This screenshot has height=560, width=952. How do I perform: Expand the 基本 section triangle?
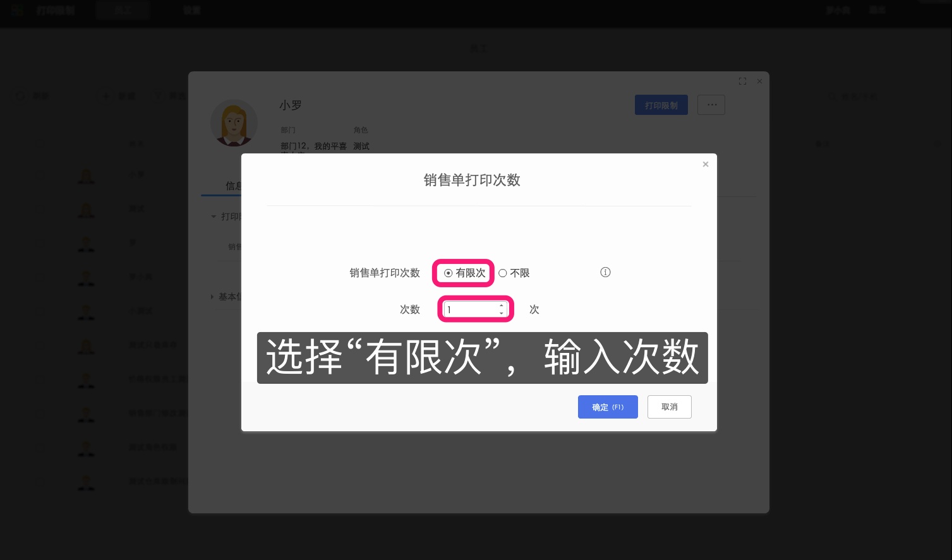pyautogui.click(x=212, y=297)
